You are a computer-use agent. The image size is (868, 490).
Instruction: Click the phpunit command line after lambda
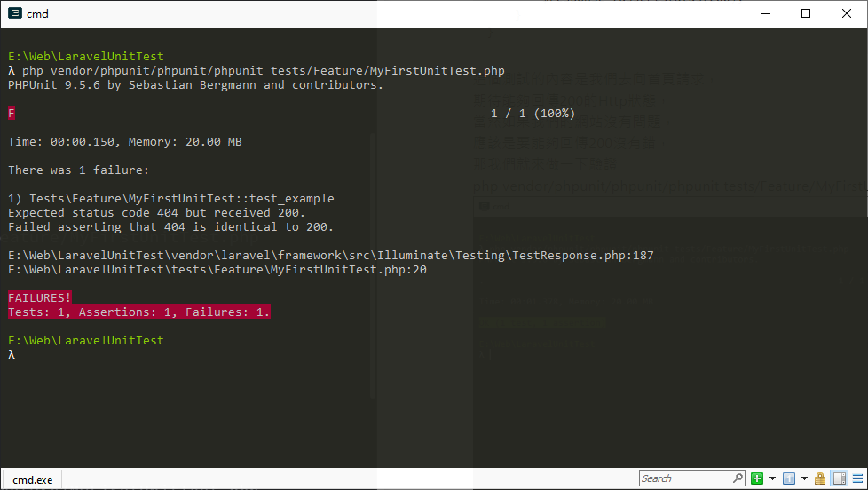click(263, 71)
